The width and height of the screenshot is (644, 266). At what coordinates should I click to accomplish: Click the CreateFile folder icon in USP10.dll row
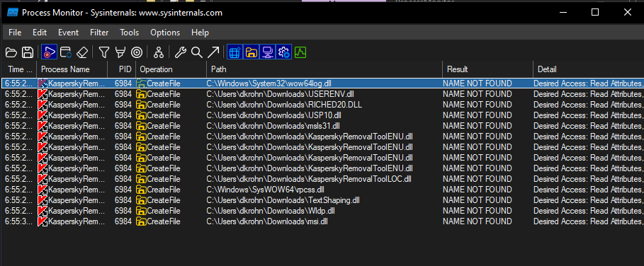(x=141, y=115)
